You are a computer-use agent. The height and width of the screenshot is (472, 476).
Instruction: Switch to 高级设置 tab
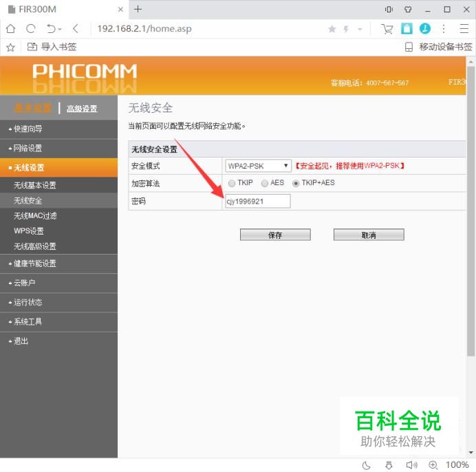point(82,109)
